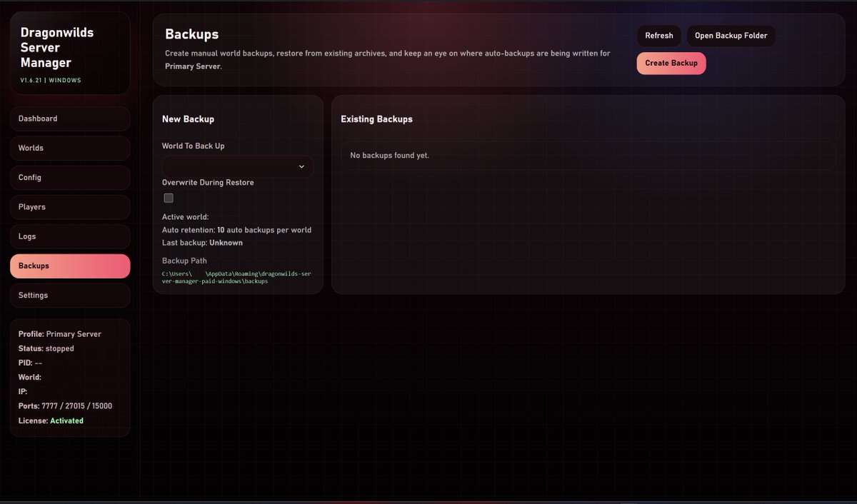
Task: Click the Refresh button
Action: click(x=658, y=36)
